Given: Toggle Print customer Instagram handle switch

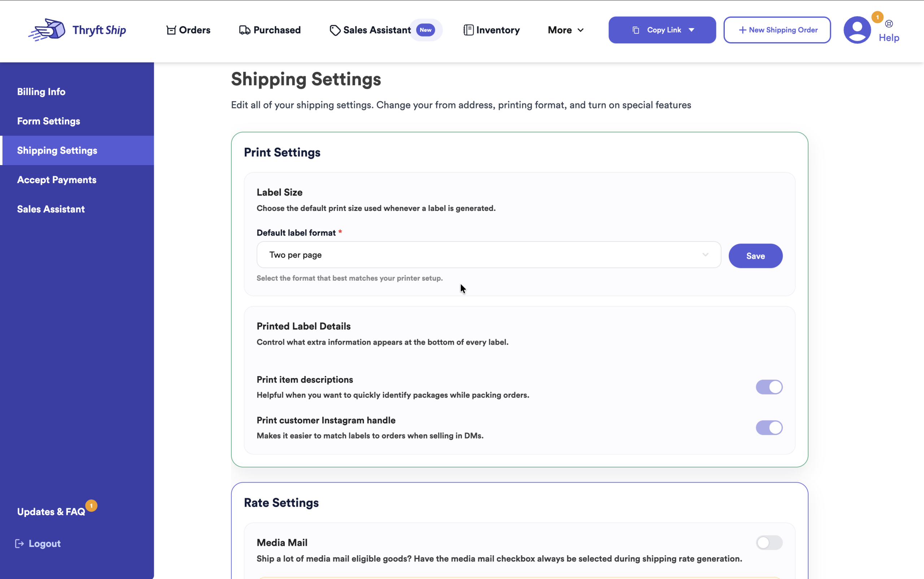Looking at the screenshot, I should [769, 427].
